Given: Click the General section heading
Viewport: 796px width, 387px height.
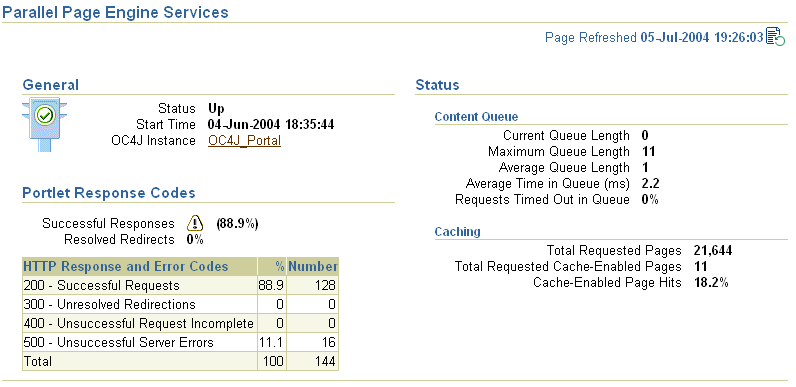Looking at the screenshot, I should coord(51,85).
